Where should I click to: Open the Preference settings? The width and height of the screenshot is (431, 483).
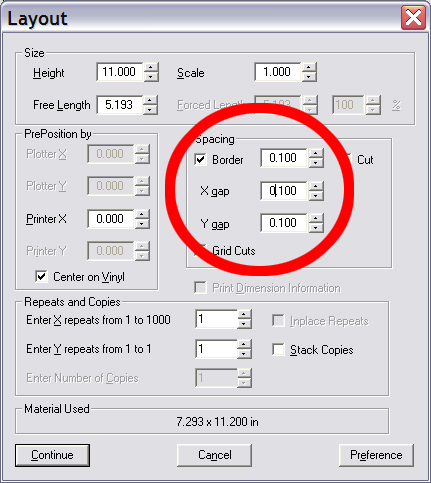point(376,455)
